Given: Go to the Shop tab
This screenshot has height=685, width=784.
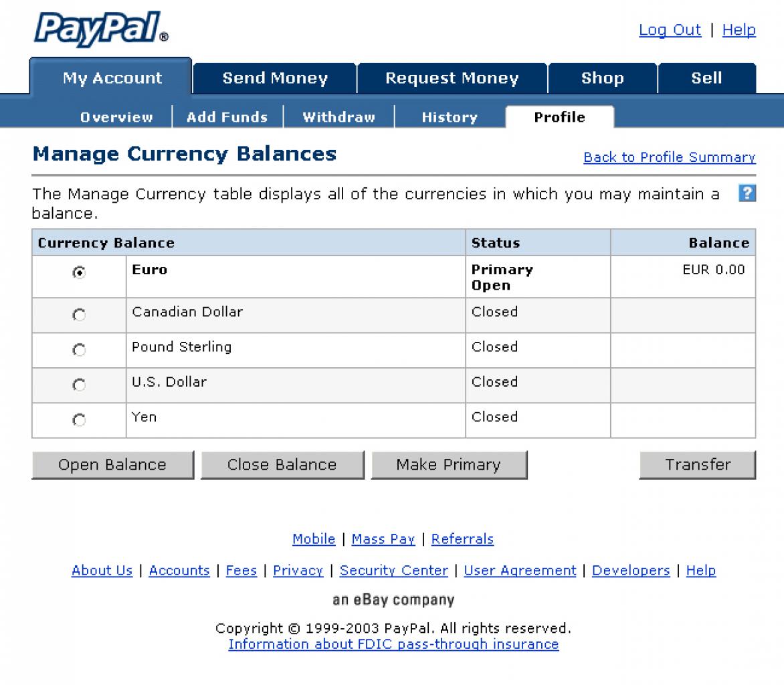Looking at the screenshot, I should tap(603, 78).
